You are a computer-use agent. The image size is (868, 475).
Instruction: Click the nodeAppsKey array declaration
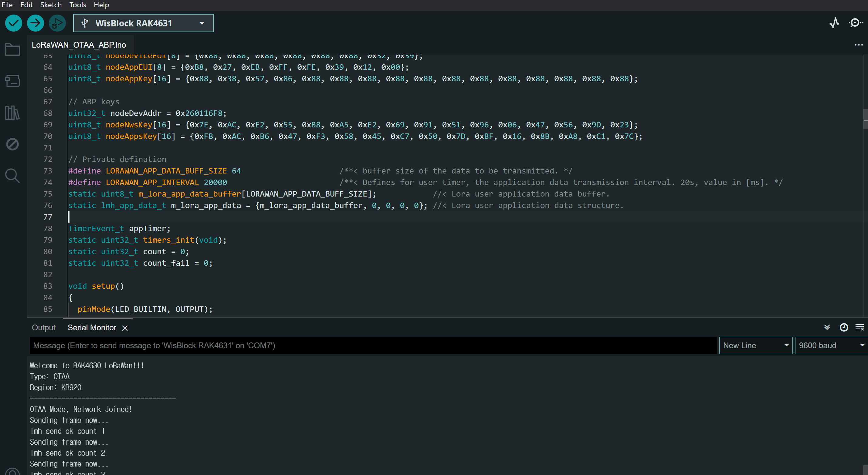pos(355,136)
